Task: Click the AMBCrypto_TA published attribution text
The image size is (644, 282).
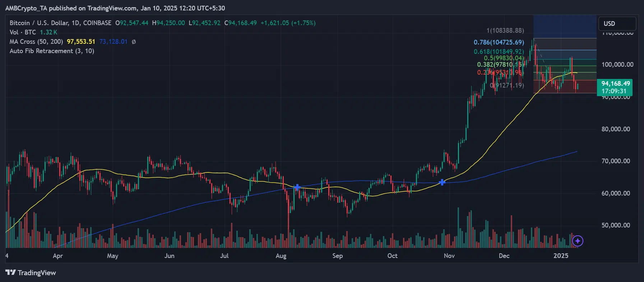Action: pos(115,8)
